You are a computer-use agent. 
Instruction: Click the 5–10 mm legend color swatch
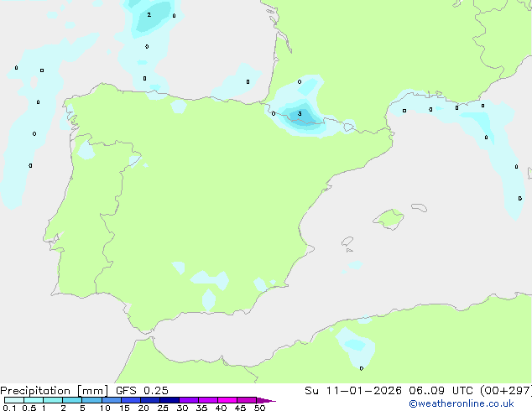[91, 400]
